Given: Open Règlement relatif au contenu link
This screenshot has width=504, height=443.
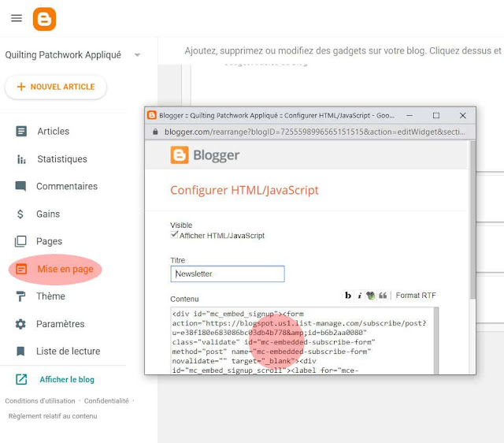Looking at the screenshot, I should 53,416.
